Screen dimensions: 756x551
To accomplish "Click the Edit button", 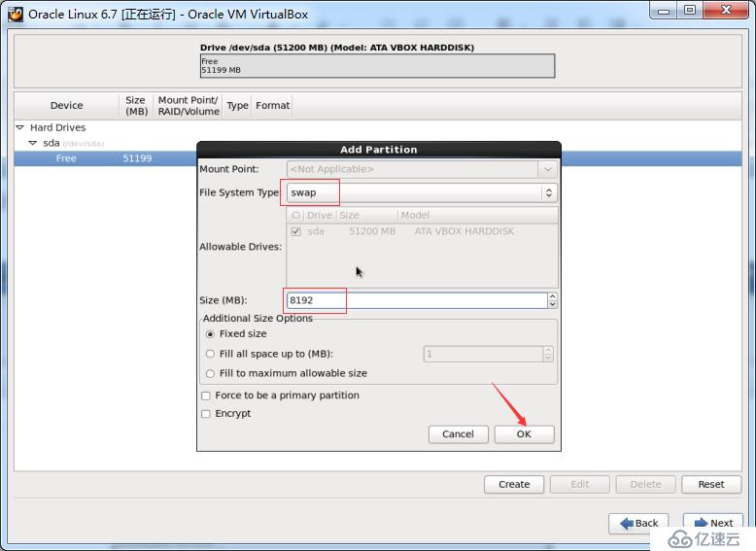I will 579,485.
